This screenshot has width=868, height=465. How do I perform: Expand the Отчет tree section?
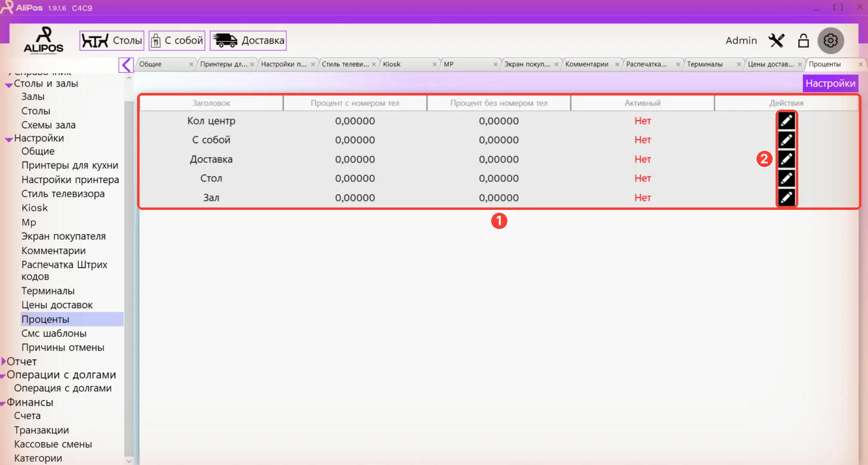click(x=4, y=361)
